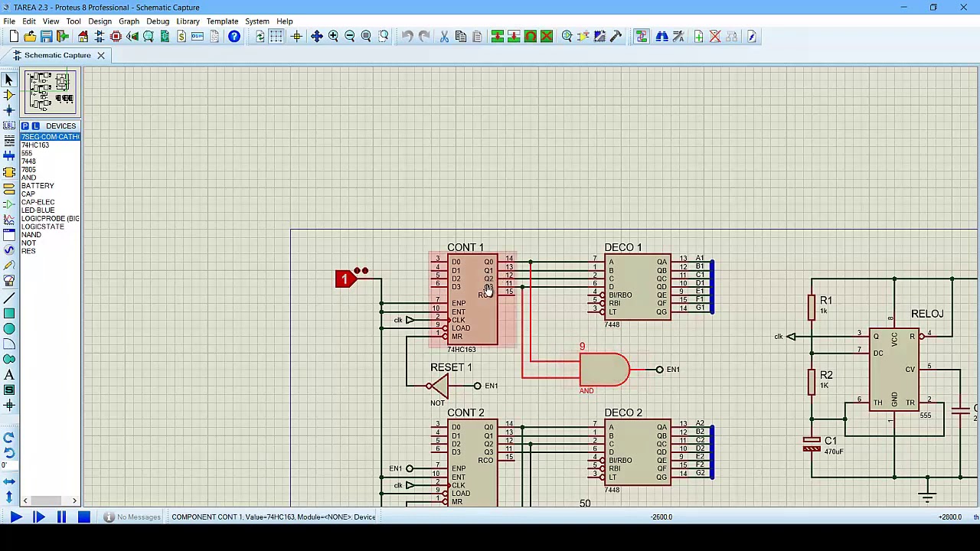The image size is (980, 551).
Task: Click the Home page toolbar icon
Action: (x=83, y=36)
